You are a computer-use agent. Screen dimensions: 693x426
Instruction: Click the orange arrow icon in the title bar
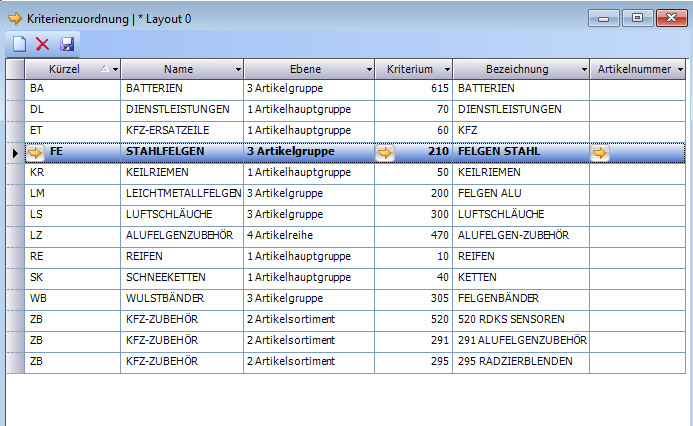point(15,16)
